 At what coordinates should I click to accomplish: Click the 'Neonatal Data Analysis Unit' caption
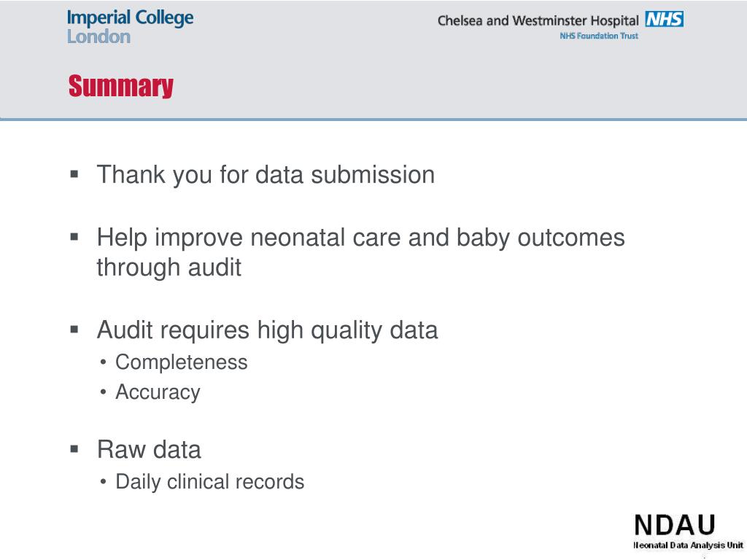(688, 545)
